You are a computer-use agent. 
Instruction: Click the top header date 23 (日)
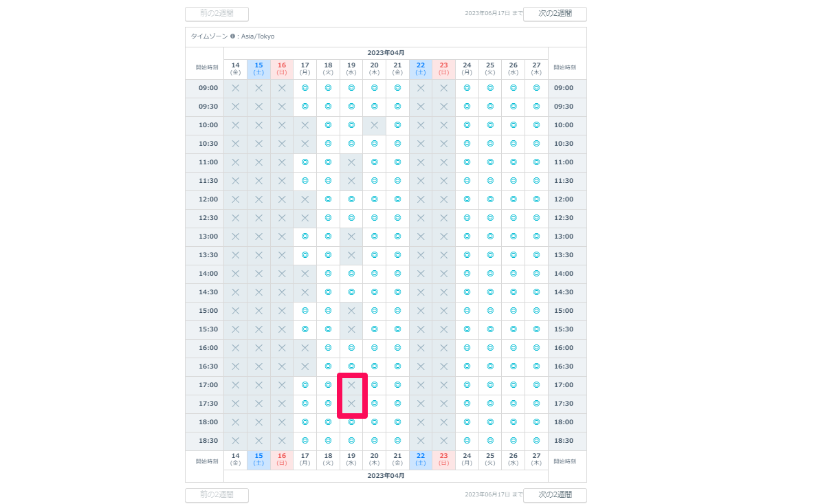444,69
